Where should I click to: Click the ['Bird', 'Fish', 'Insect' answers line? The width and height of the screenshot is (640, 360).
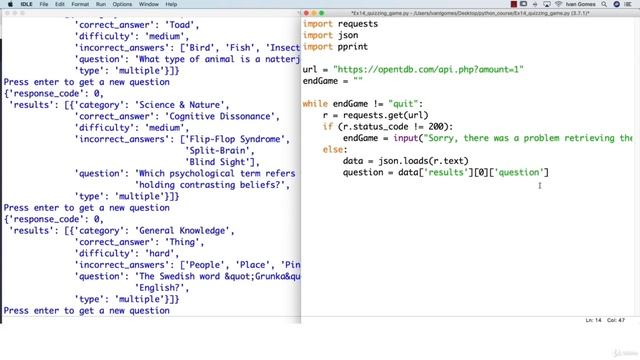(187, 48)
